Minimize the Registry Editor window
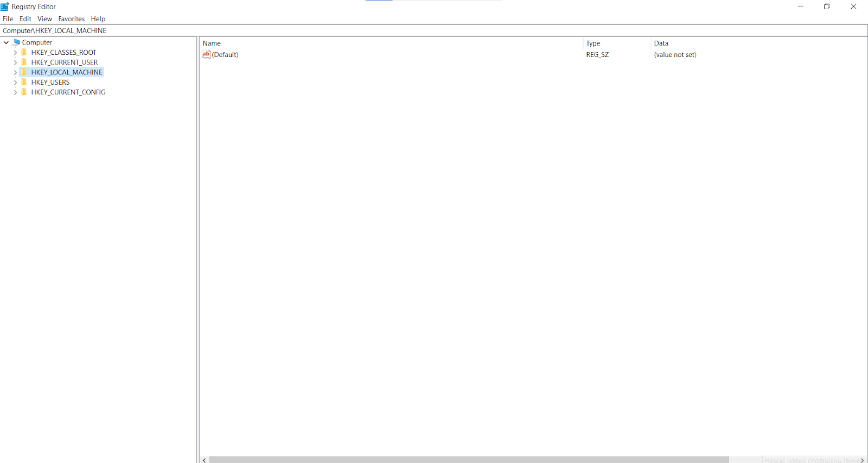The height and width of the screenshot is (463, 868). (x=800, y=7)
